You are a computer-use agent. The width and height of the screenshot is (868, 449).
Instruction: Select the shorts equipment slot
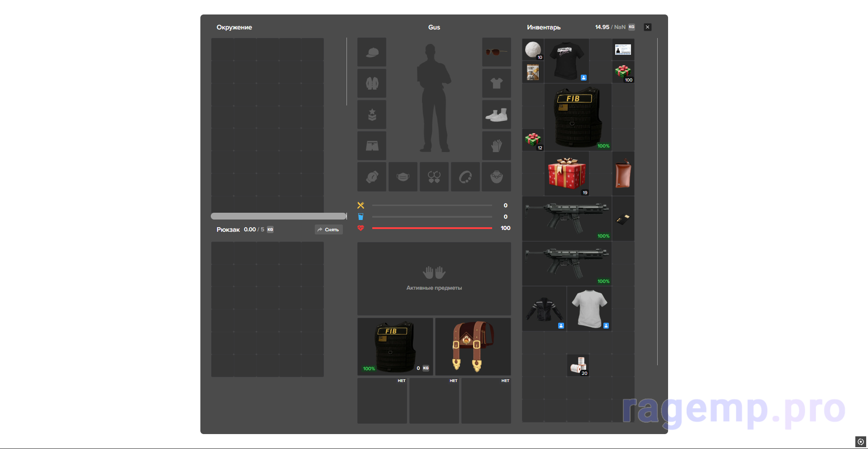point(372,146)
